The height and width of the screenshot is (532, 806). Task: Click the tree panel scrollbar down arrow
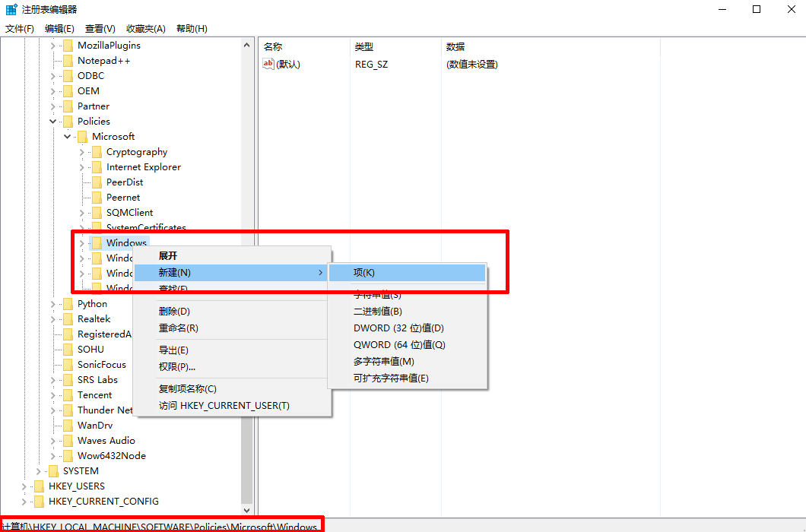[x=246, y=509]
